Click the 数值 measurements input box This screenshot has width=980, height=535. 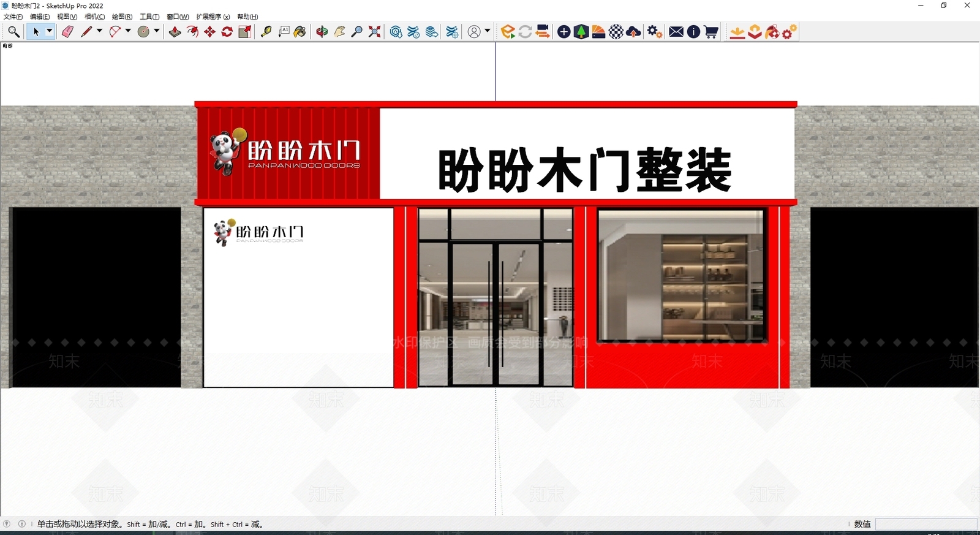[x=926, y=524]
